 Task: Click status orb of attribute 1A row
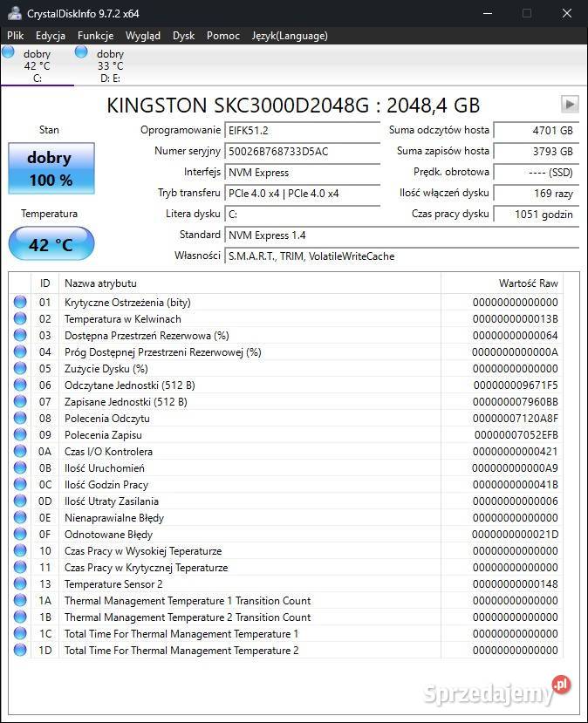pyautogui.click(x=20, y=600)
